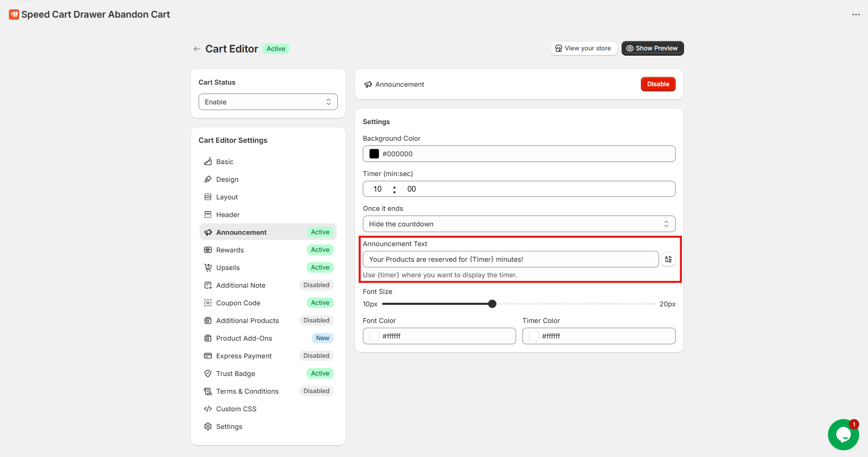Open the three-dot menu at top right

(x=856, y=15)
